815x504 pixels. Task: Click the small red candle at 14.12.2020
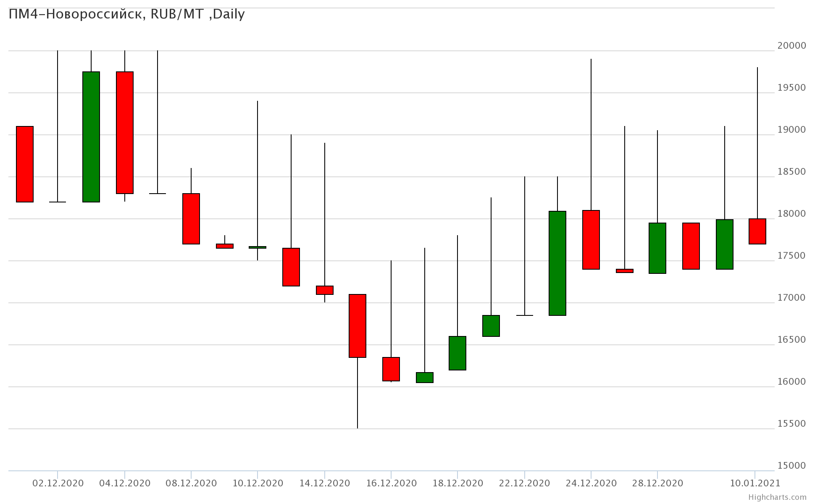(325, 290)
